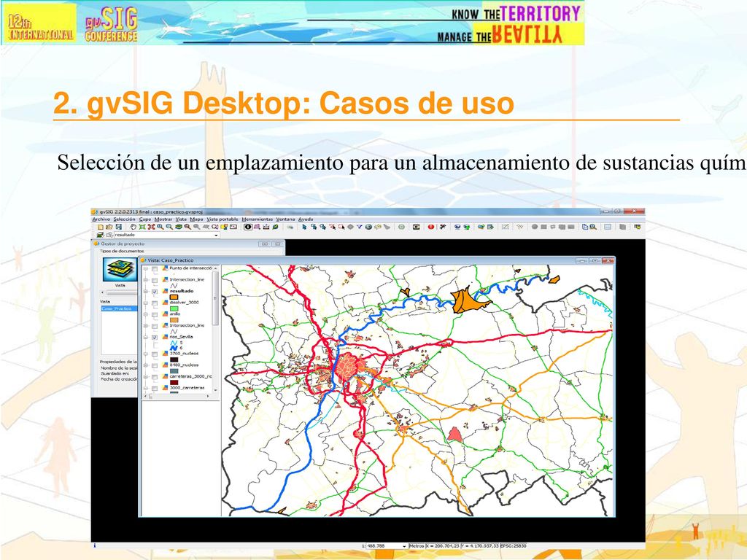Open the Selección menu
The width and height of the screenshot is (747, 560).
[x=124, y=219]
